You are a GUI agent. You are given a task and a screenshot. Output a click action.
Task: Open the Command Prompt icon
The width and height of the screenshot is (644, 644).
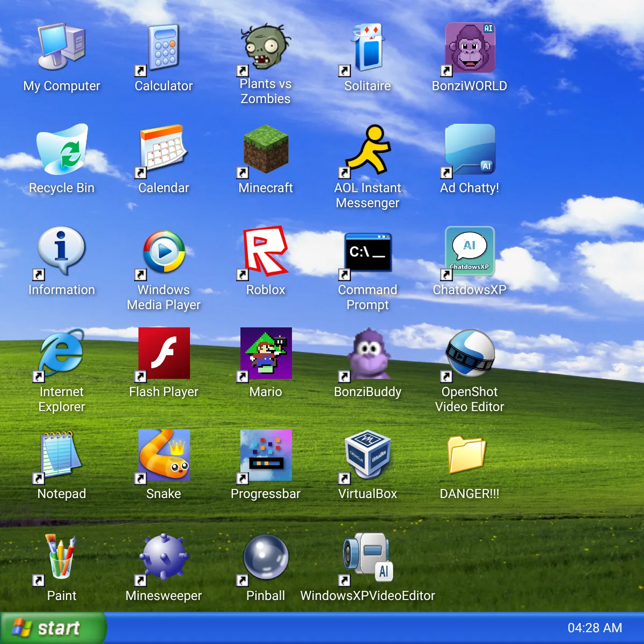368,251
